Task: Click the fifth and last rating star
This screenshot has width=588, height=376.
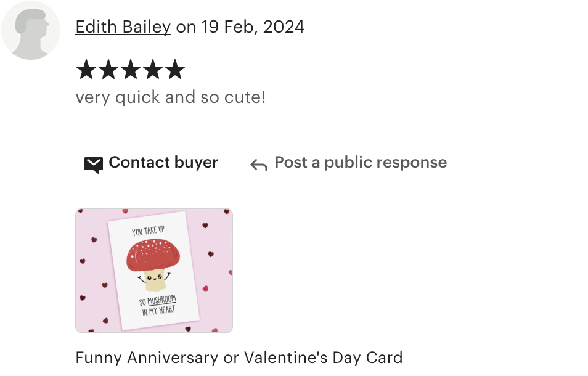Action: (175, 70)
